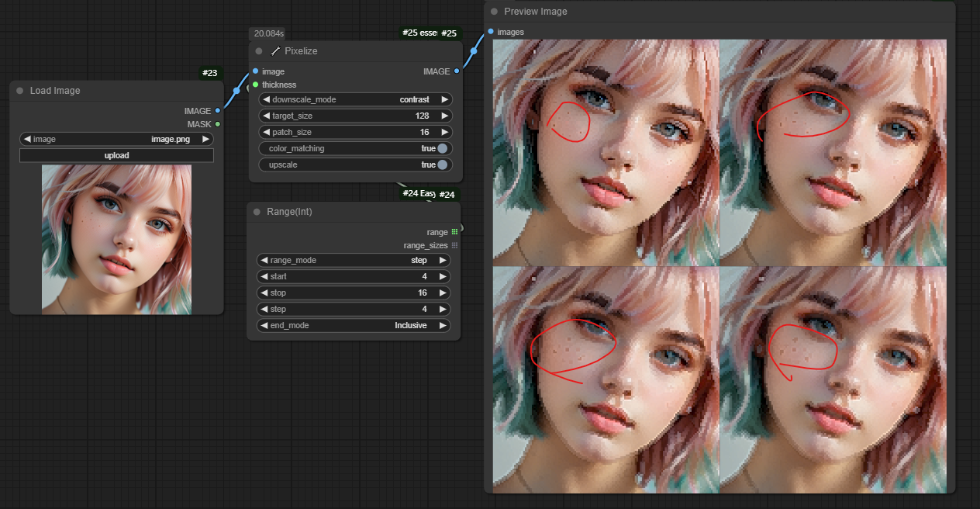Click the Preview Image node collapse dot
Screen dimensions: 980x509
point(494,12)
